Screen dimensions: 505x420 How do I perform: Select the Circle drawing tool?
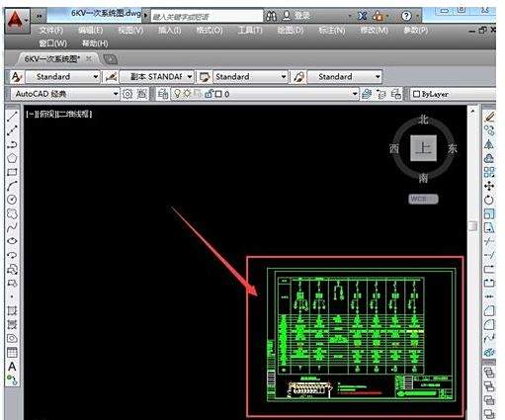(12, 200)
